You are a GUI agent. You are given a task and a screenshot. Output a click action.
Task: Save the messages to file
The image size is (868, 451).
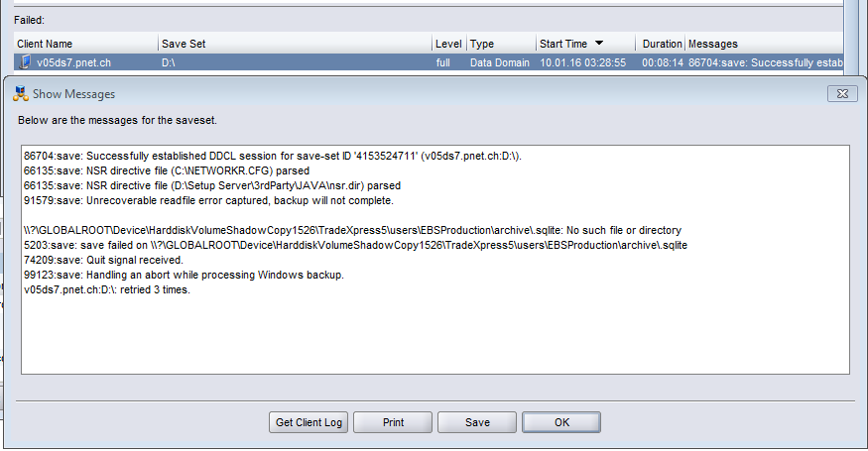pyautogui.click(x=477, y=422)
